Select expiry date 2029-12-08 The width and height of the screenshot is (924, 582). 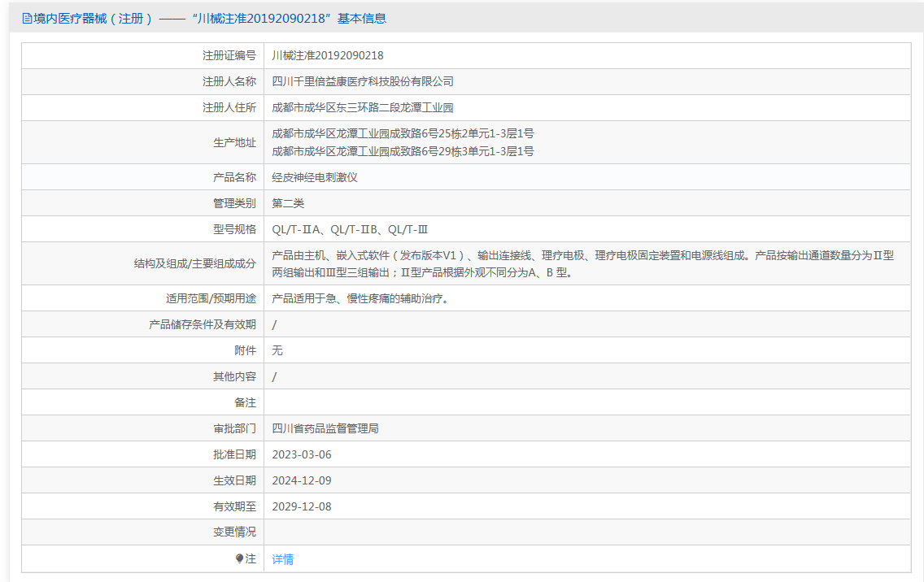click(x=302, y=506)
